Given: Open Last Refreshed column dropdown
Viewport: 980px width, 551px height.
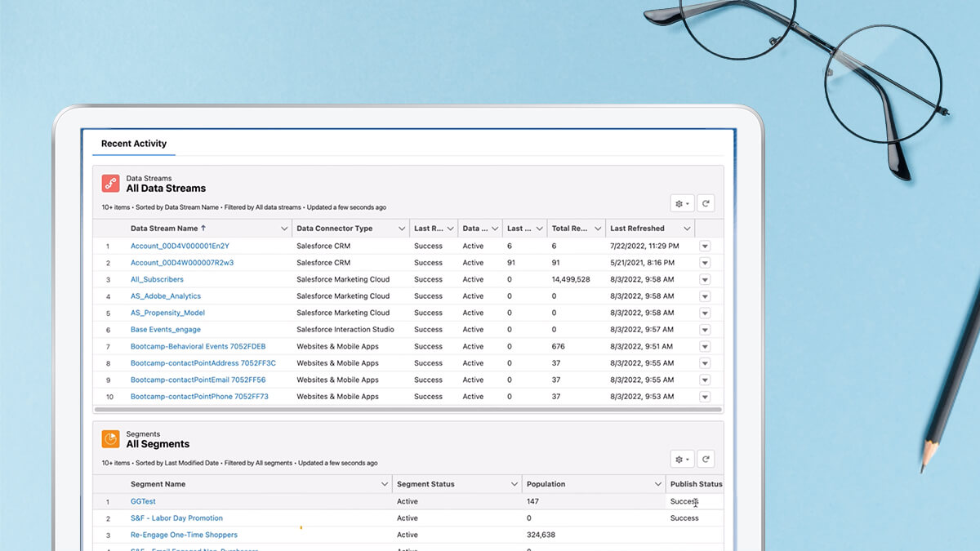Looking at the screenshot, I should coord(687,229).
